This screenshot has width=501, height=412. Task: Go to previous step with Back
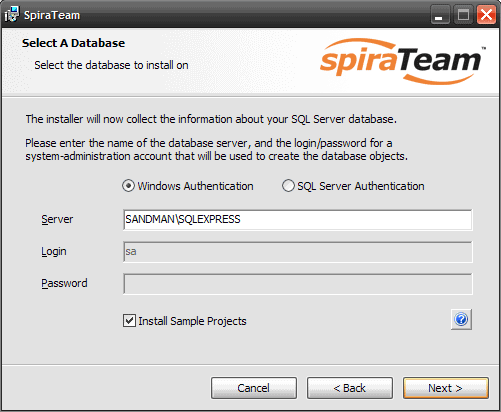point(350,388)
